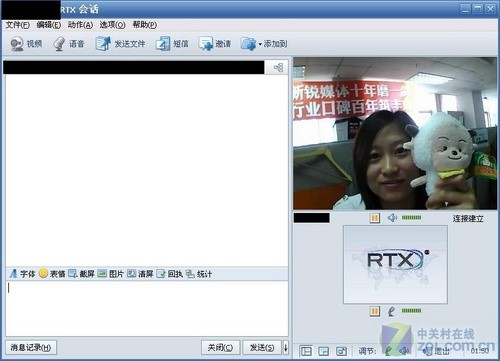The height and width of the screenshot is (361, 500).
Task: Expand the 添加到 dropdown arrow
Action: point(260,44)
